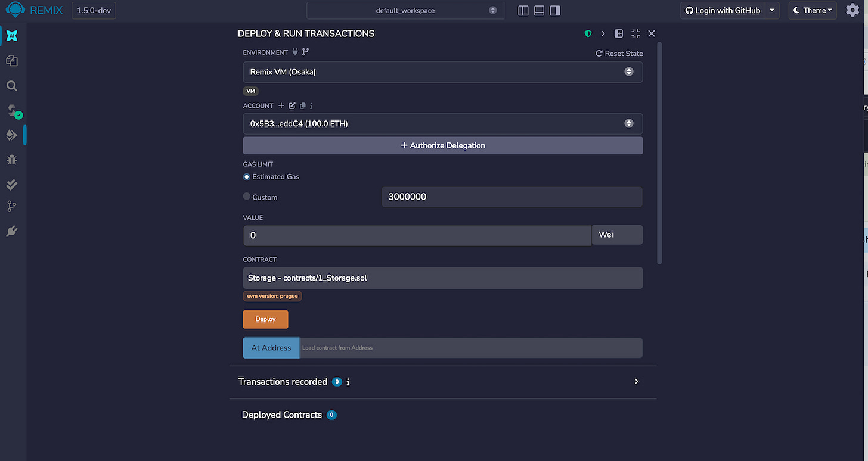Open the Git source control icon
868x461 pixels.
12,207
